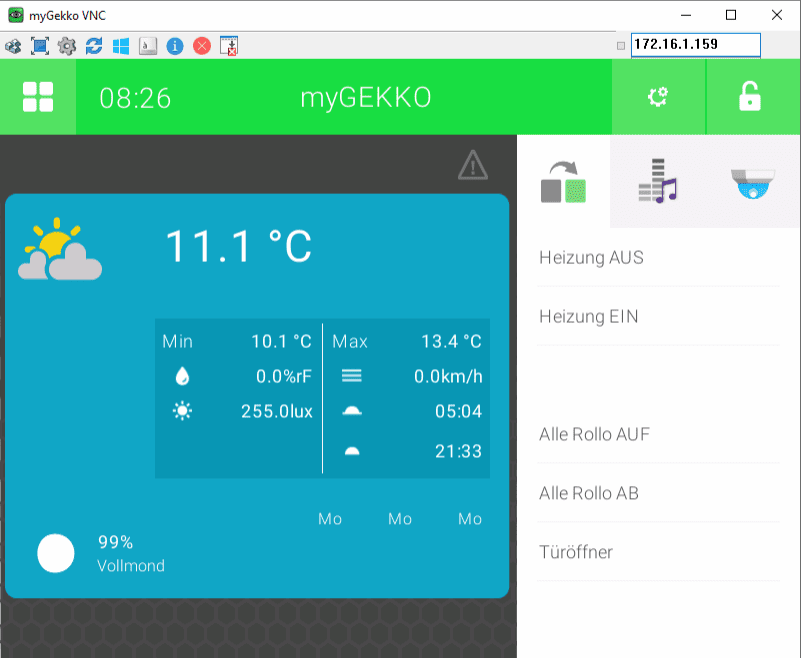801x658 pixels.
Task: Activate the Türöffner action
Action: pos(658,552)
